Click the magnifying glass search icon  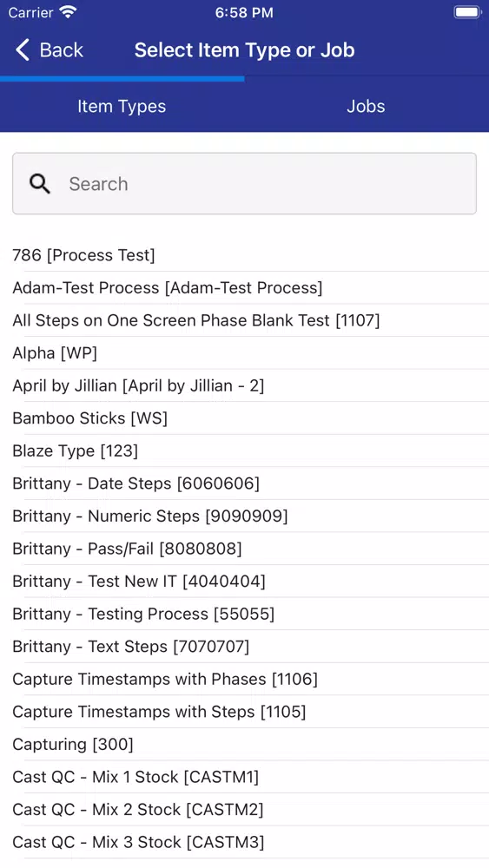(x=40, y=184)
